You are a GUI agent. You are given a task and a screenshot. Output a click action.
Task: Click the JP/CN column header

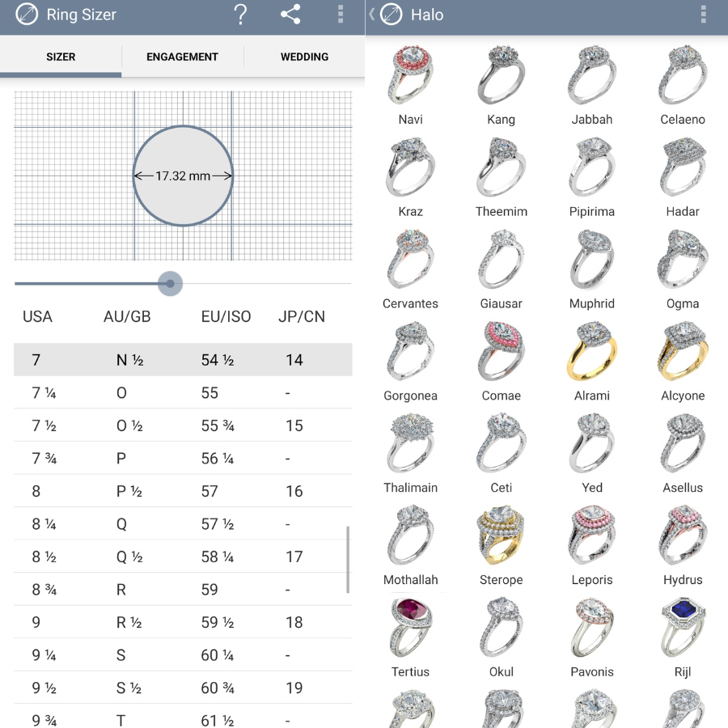click(302, 316)
